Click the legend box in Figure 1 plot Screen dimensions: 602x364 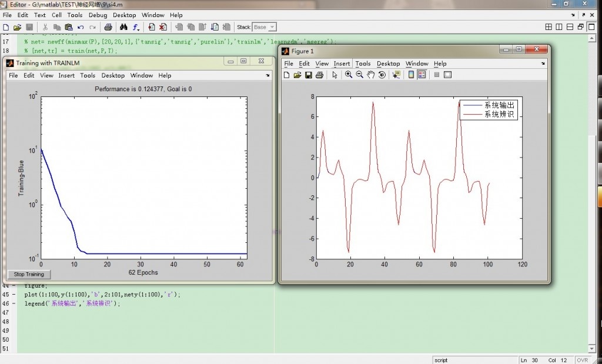tap(489, 109)
